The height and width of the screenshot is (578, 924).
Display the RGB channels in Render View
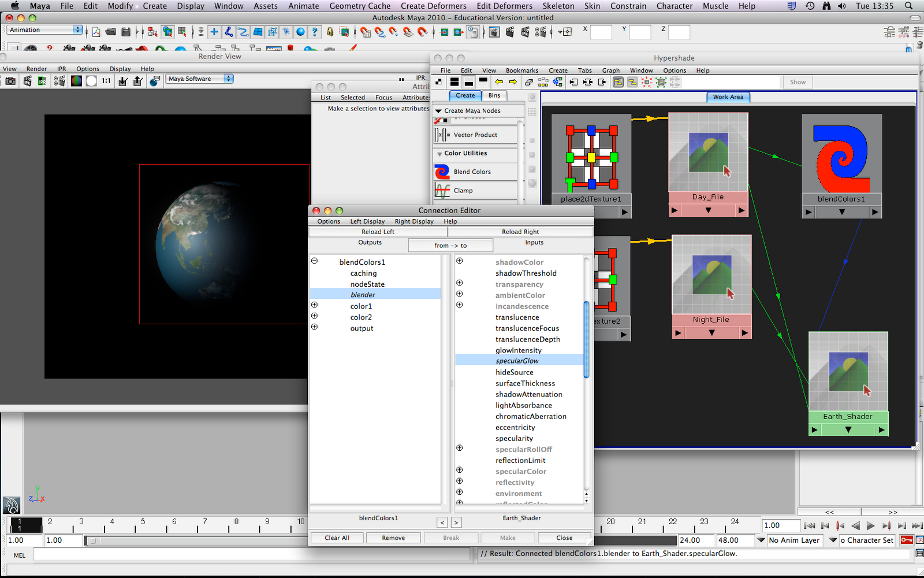coord(76,81)
